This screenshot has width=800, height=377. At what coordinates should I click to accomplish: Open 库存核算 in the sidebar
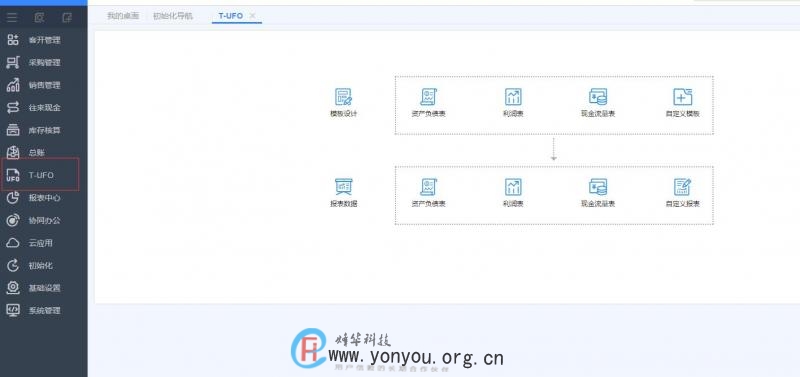[x=34, y=130]
